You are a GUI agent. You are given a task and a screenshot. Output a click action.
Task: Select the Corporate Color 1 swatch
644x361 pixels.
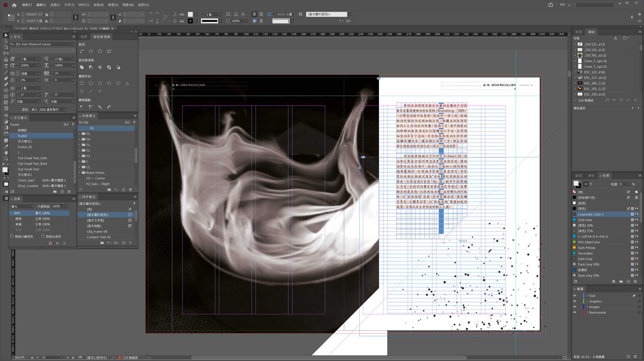point(591,214)
